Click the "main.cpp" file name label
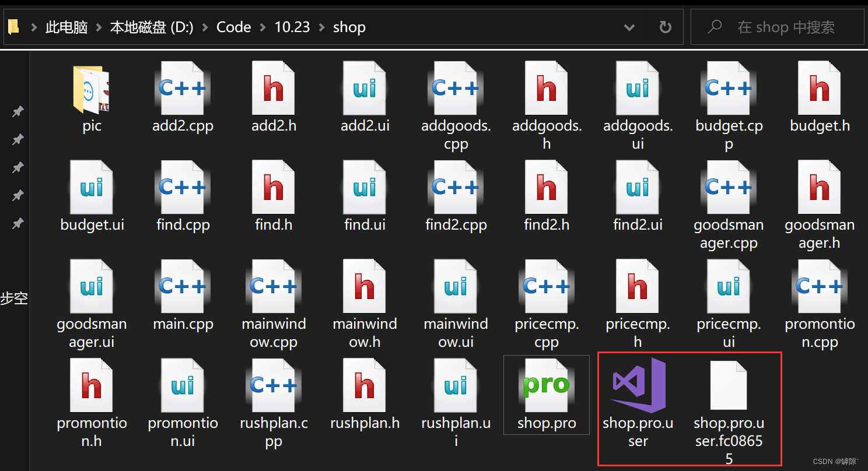The image size is (868, 471). pyautogui.click(x=183, y=324)
